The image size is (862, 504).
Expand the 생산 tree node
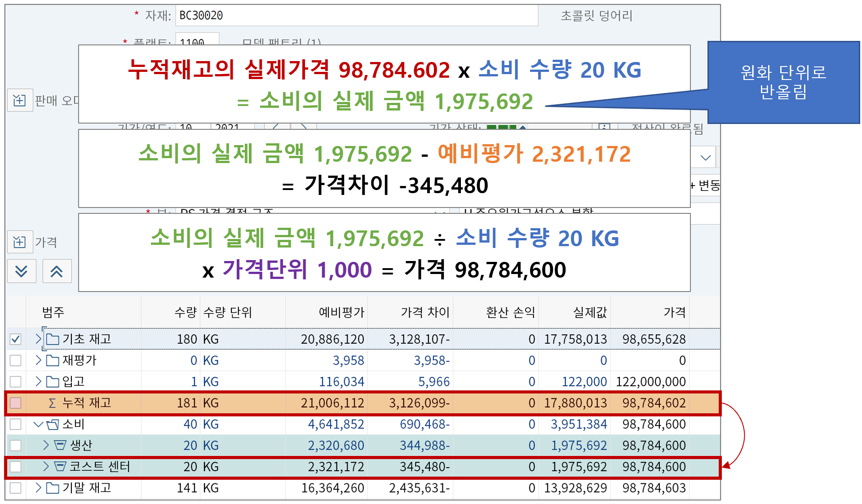point(46,445)
